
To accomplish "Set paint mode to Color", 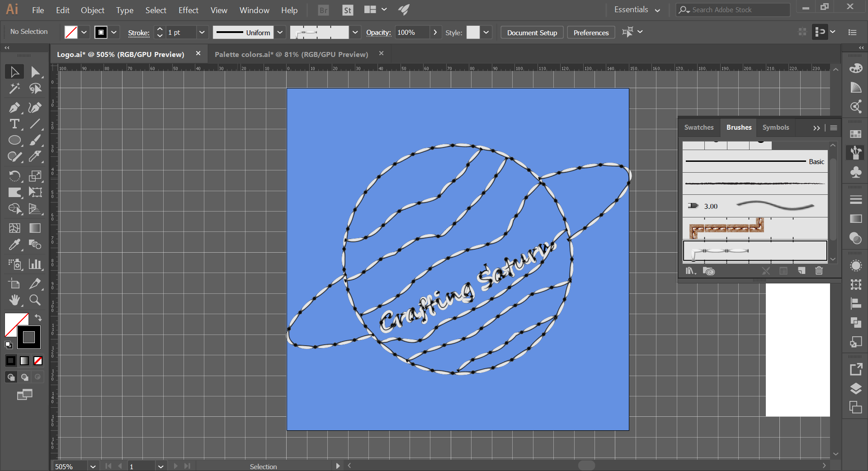I will tap(11, 361).
